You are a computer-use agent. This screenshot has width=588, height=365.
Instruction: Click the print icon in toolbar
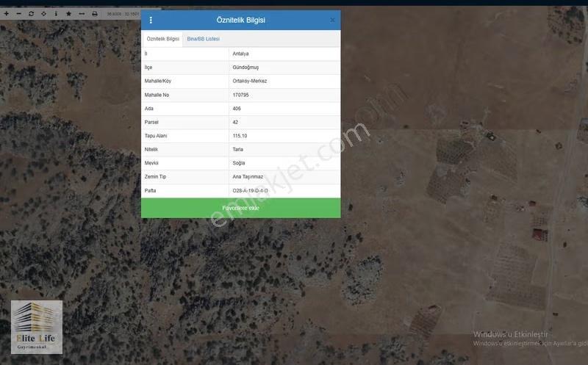[x=95, y=13]
